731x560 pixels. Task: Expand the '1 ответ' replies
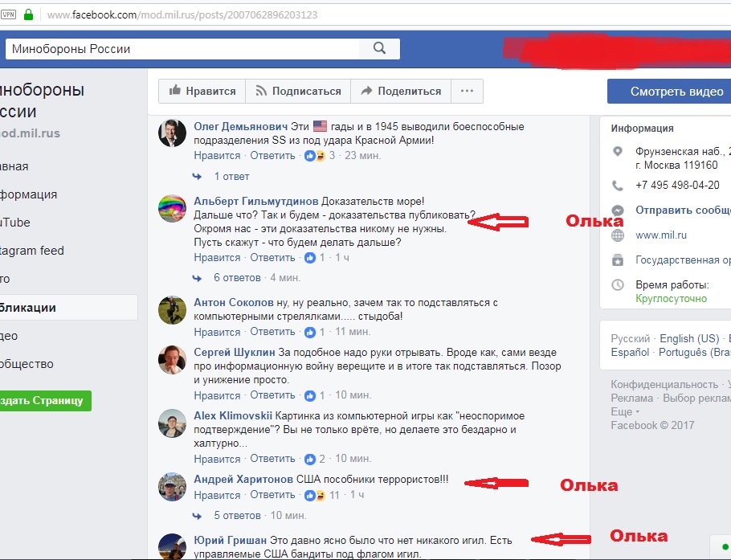click(x=231, y=177)
